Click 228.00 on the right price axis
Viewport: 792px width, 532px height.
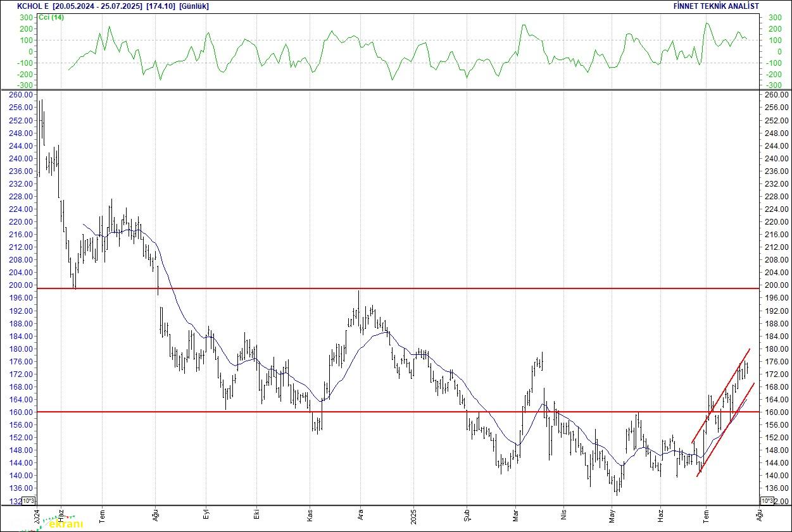[776, 197]
